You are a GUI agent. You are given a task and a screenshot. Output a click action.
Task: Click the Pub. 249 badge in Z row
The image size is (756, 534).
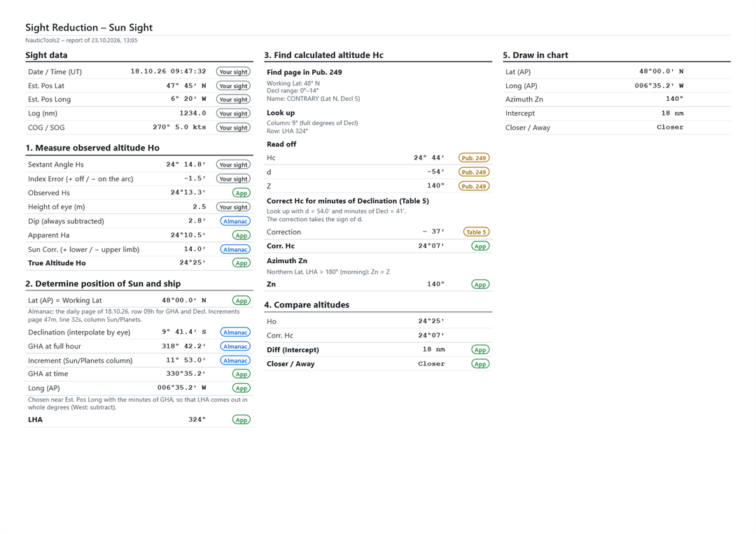pos(474,186)
